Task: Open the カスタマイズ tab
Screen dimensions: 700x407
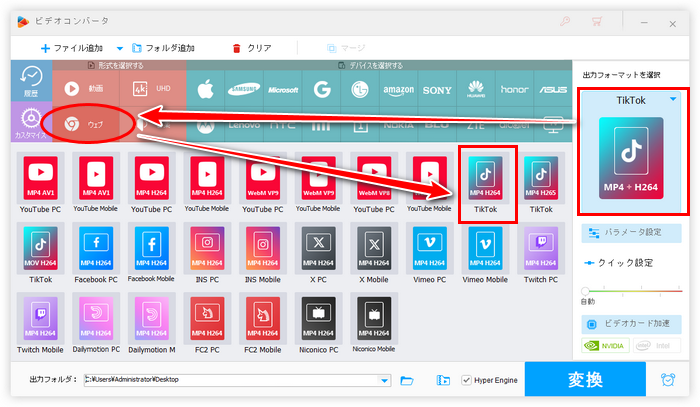Action: (x=31, y=122)
